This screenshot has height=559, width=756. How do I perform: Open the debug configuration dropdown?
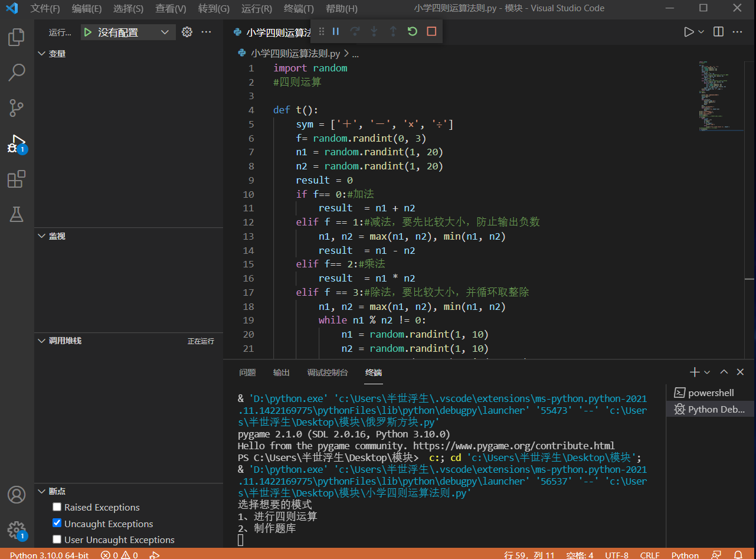tap(165, 32)
